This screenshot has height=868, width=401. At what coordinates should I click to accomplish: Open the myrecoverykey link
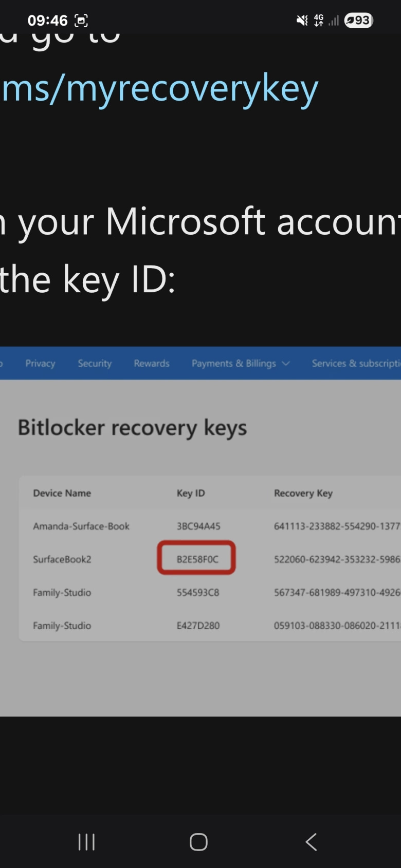coord(159,89)
